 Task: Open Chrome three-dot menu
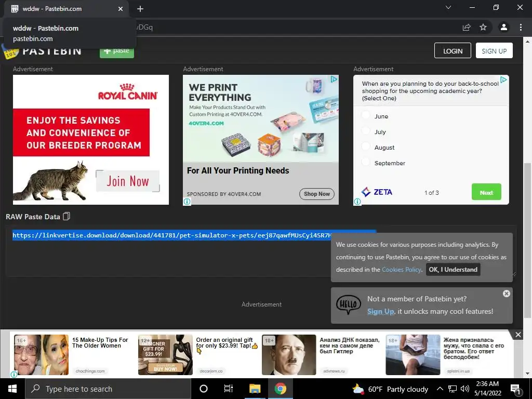click(521, 27)
